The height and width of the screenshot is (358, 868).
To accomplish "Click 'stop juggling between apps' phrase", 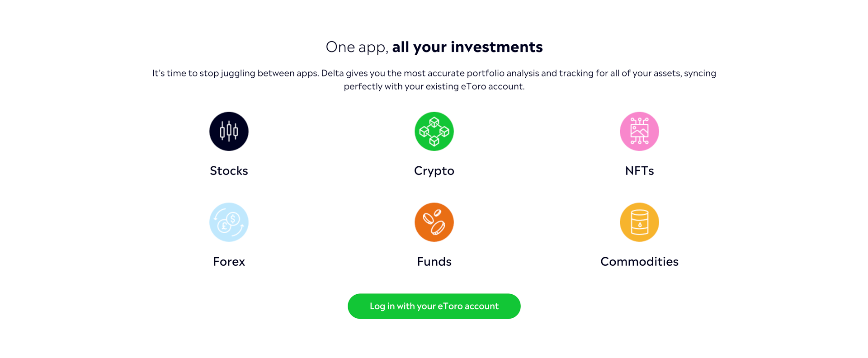I will coord(259,73).
